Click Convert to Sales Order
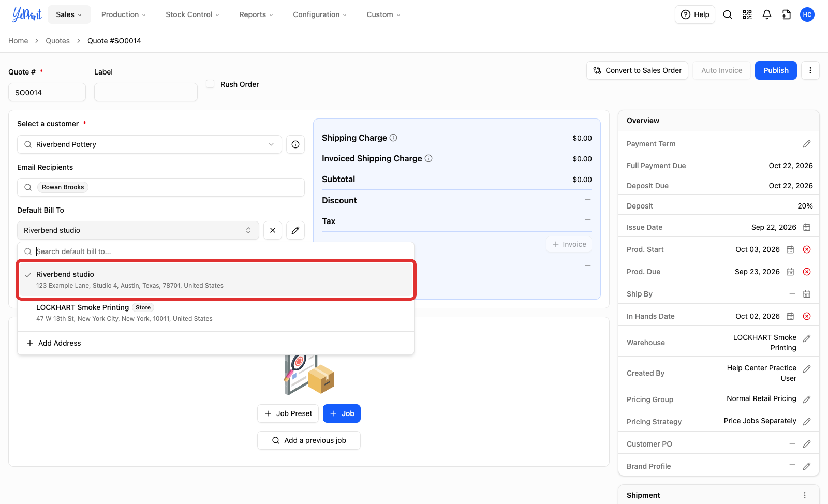Screen dimensions: 828x504 [637, 70]
